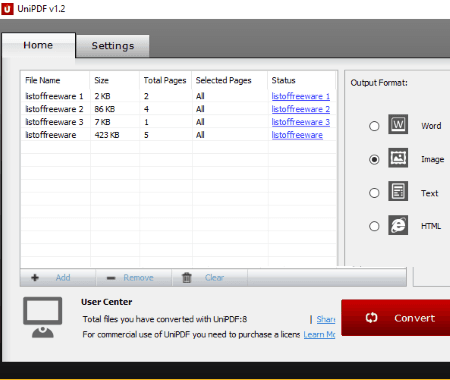Click the Add button label
This screenshot has height=380, width=450.
tap(63, 278)
